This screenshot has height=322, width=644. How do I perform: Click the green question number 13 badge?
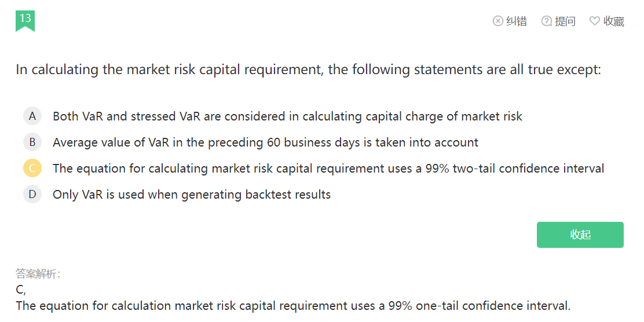point(25,20)
